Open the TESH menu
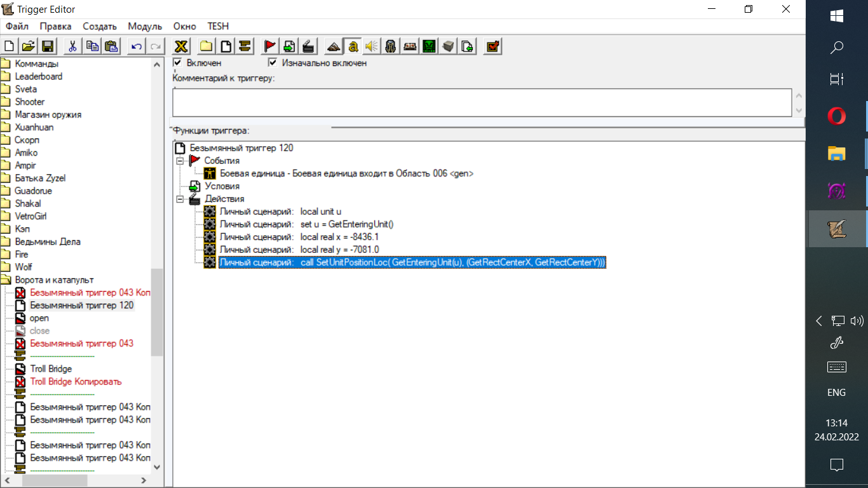Viewport: 868px width, 488px height. coord(218,27)
